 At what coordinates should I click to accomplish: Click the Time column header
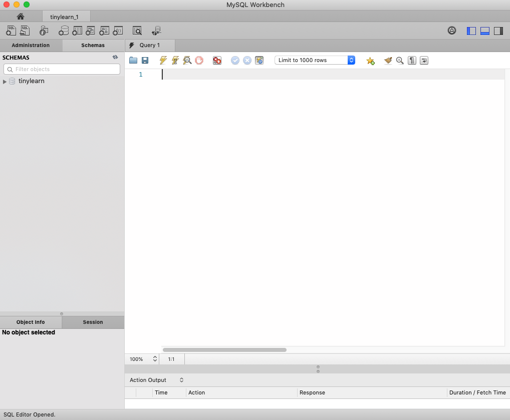pos(169,392)
